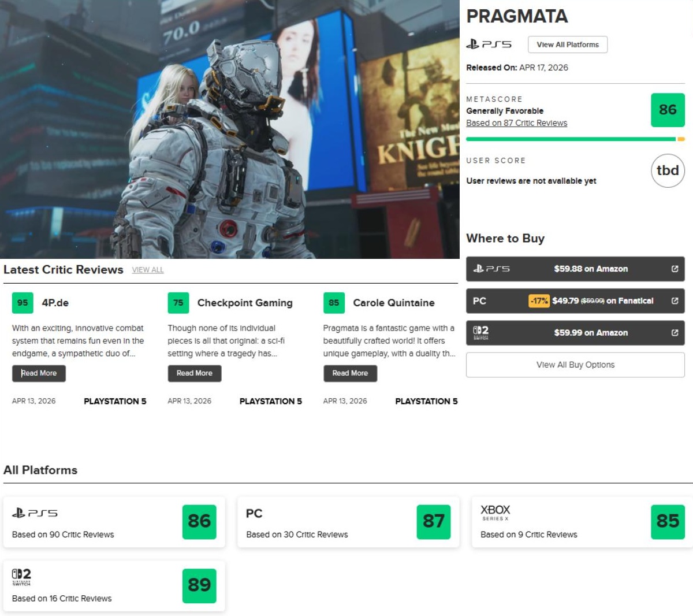Screen dimensions: 693x616
Task: Open Based on 87 Critic Reviews link
Action: coord(516,123)
